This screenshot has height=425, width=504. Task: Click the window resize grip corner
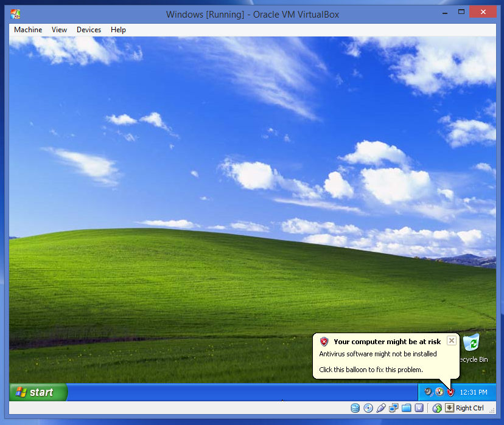(x=492, y=410)
